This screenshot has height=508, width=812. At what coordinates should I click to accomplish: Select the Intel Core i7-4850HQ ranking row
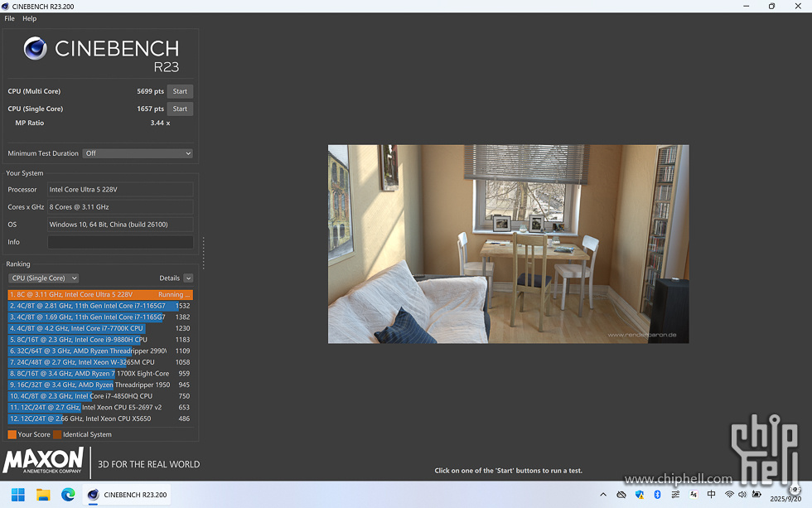pyautogui.click(x=100, y=397)
